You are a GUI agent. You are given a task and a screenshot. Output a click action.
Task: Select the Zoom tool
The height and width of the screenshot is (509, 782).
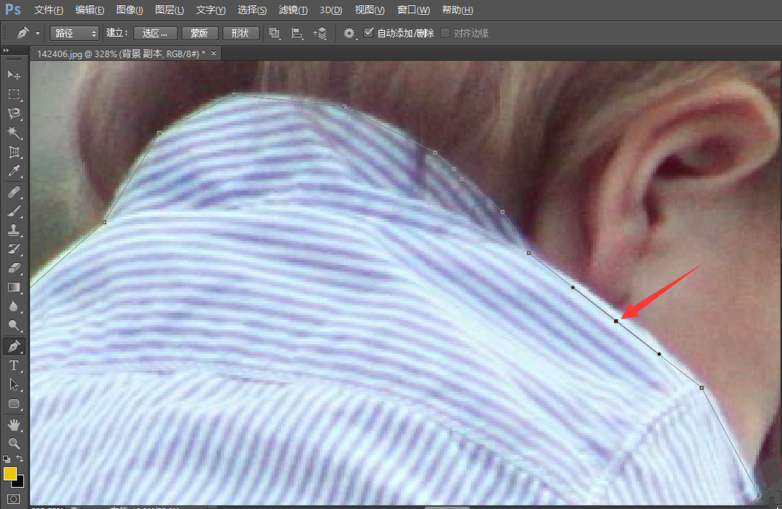tap(13, 443)
